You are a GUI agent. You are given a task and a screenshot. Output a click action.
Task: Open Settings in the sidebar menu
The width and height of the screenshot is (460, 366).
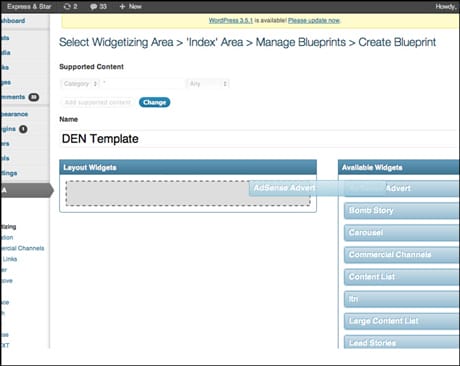(9, 173)
